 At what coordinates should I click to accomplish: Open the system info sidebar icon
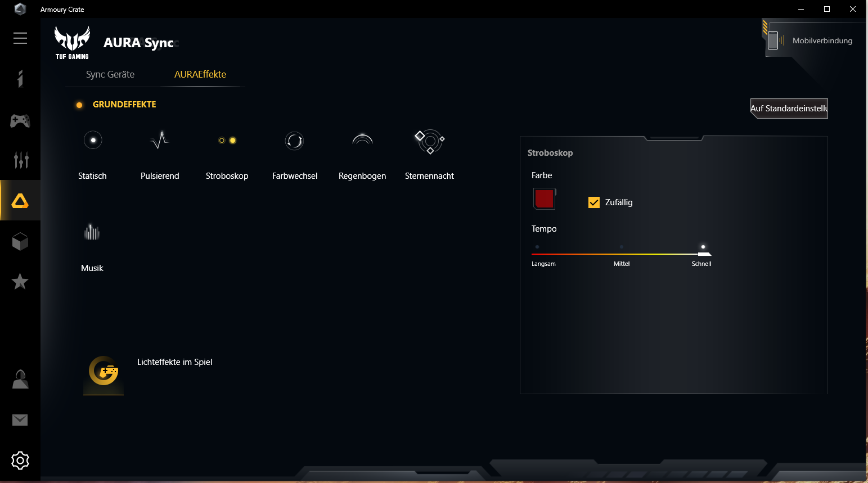coord(20,79)
